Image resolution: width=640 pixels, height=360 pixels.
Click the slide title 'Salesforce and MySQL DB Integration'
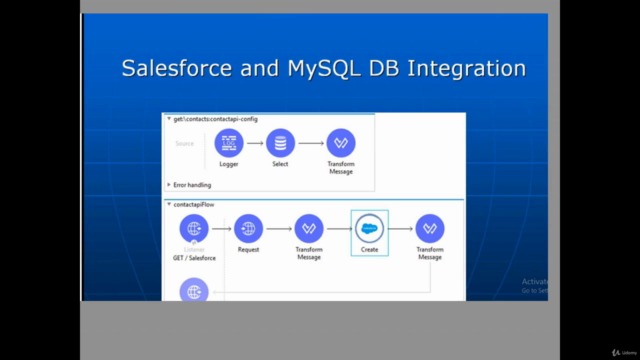[324, 68]
